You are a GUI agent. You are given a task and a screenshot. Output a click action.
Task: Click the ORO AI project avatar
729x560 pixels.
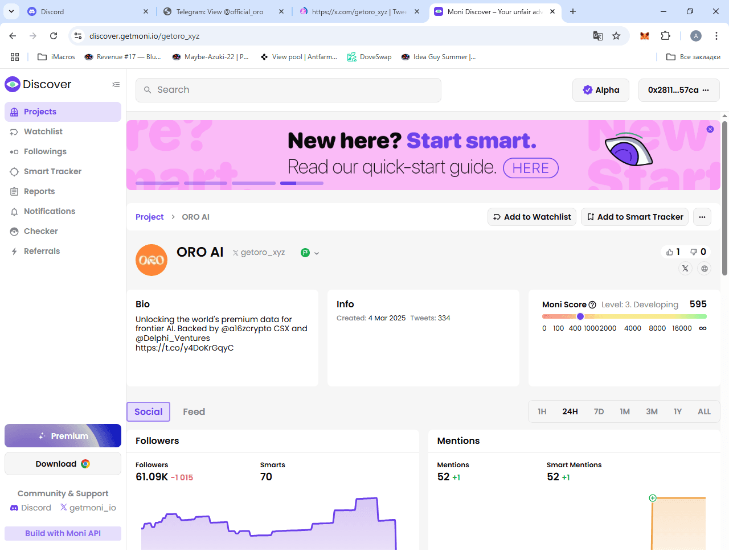[151, 260]
